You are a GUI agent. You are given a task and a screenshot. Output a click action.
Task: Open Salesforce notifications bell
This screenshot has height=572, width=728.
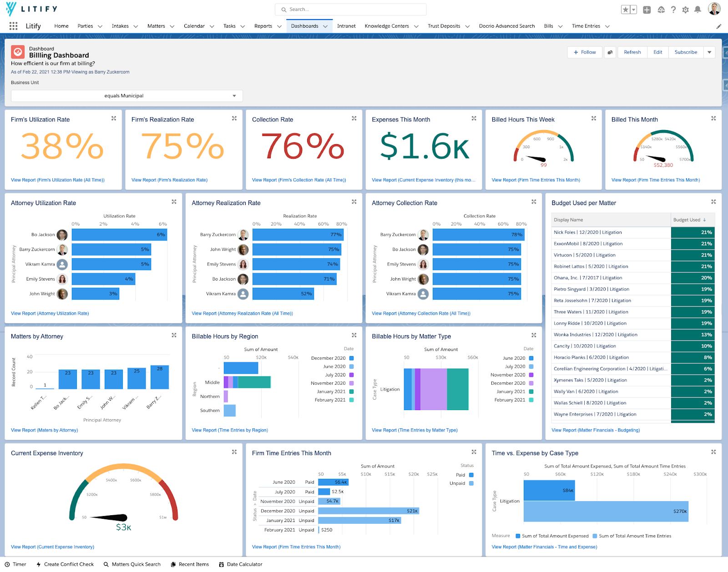tap(698, 9)
